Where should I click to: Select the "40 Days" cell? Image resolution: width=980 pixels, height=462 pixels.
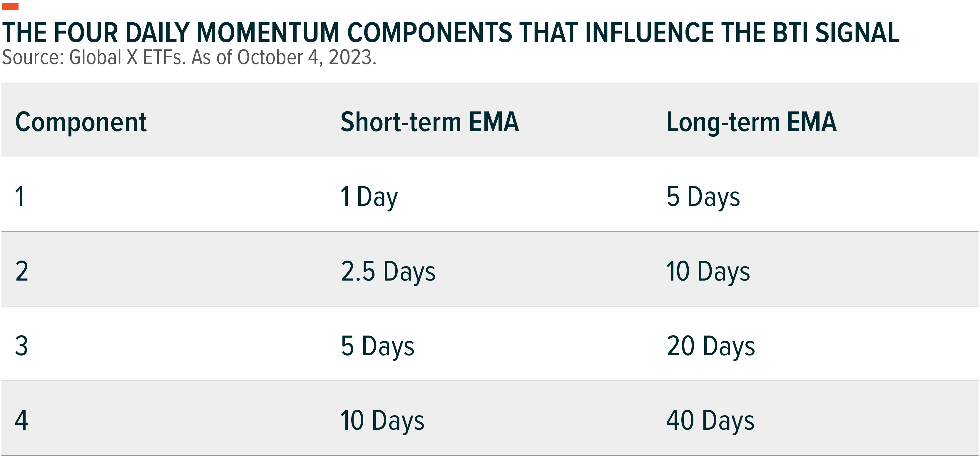coord(710,421)
